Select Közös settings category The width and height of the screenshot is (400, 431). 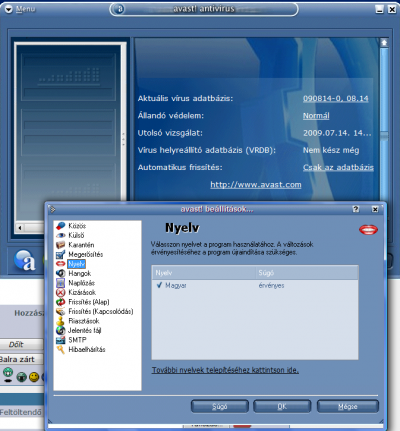[x=77, y=226]
